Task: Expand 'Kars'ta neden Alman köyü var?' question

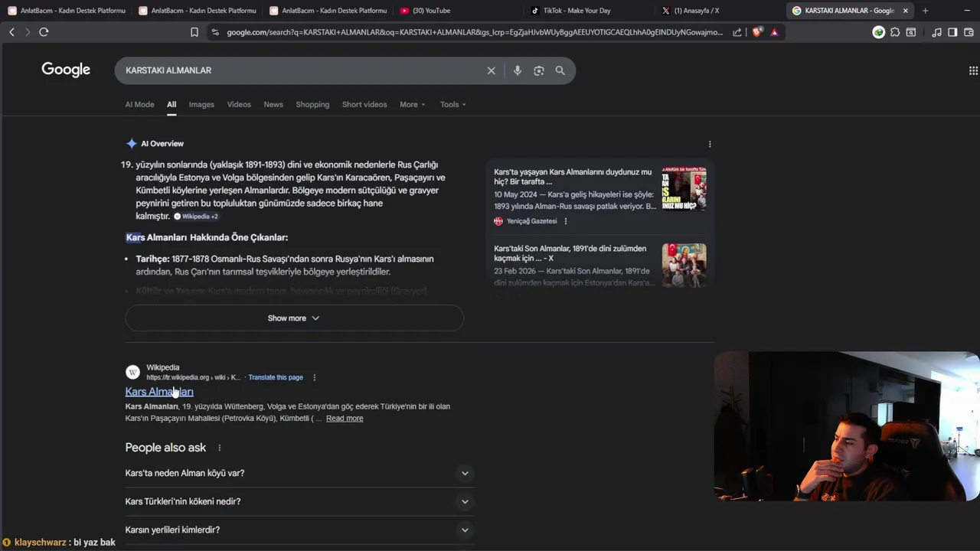Action: 299,473
